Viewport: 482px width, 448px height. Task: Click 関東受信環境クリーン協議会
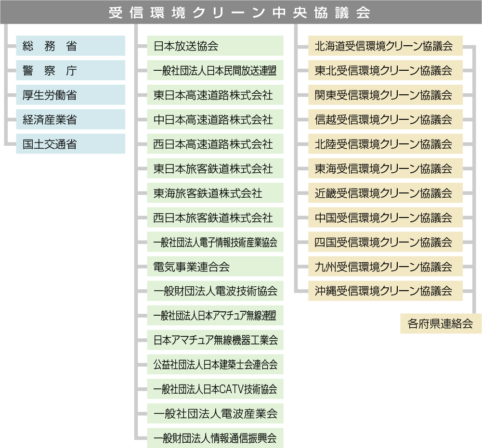pos(386,95)
